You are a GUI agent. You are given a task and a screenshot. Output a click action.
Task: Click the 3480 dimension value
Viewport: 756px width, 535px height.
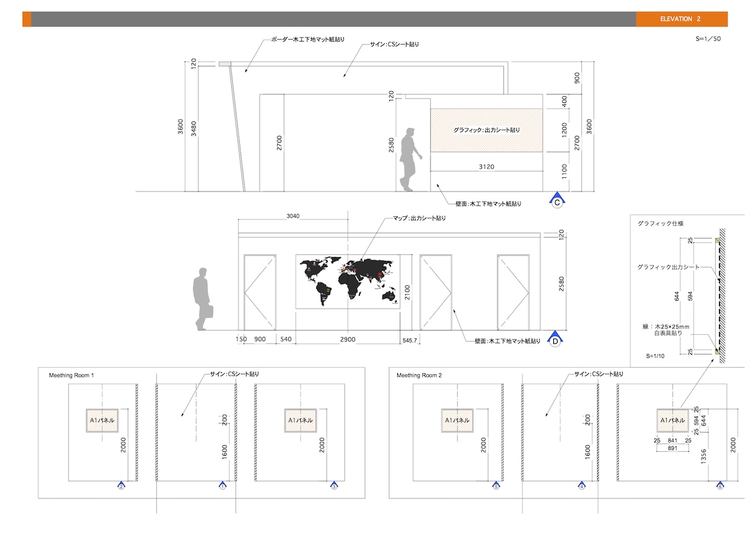click(193, 129)
